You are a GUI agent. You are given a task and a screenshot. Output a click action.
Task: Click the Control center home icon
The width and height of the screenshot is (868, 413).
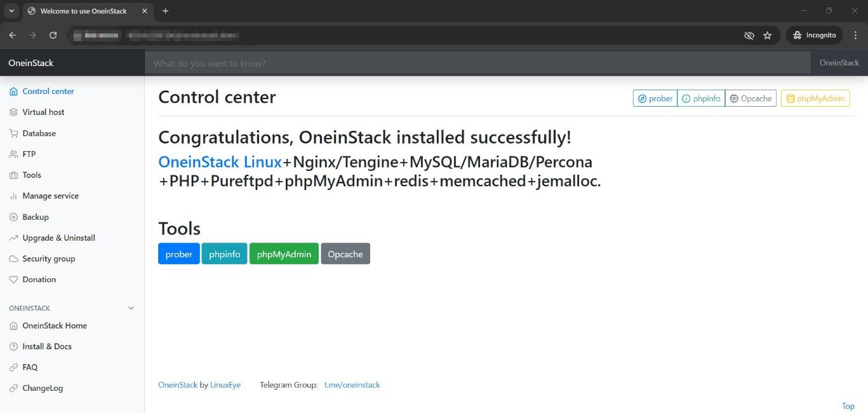click(x=13, y=91)
